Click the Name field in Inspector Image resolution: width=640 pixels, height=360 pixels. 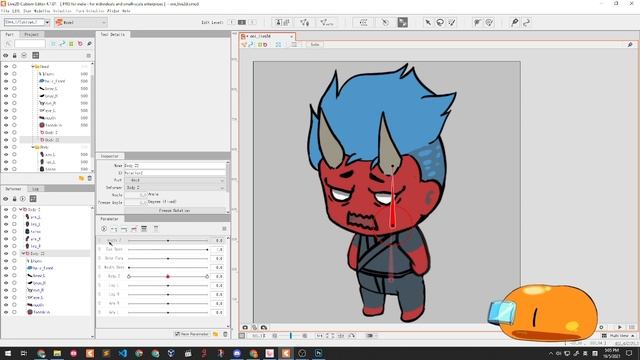pos(175,165)
